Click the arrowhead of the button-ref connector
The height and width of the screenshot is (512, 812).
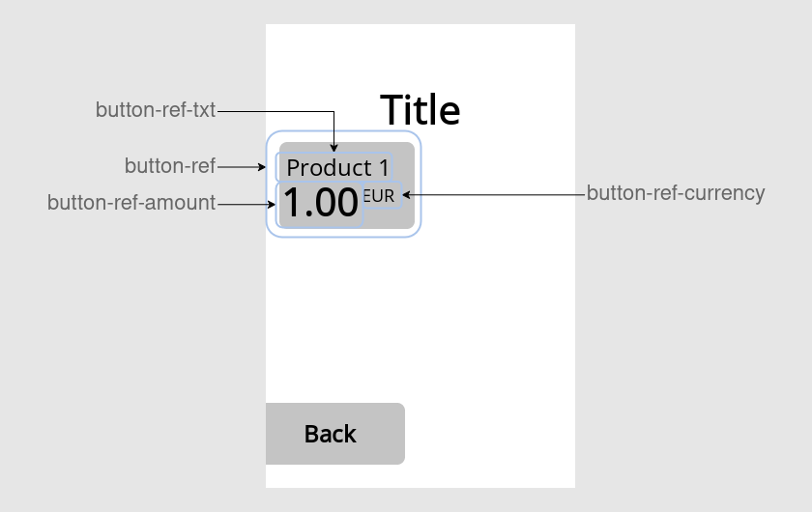[x=261, y=167]
